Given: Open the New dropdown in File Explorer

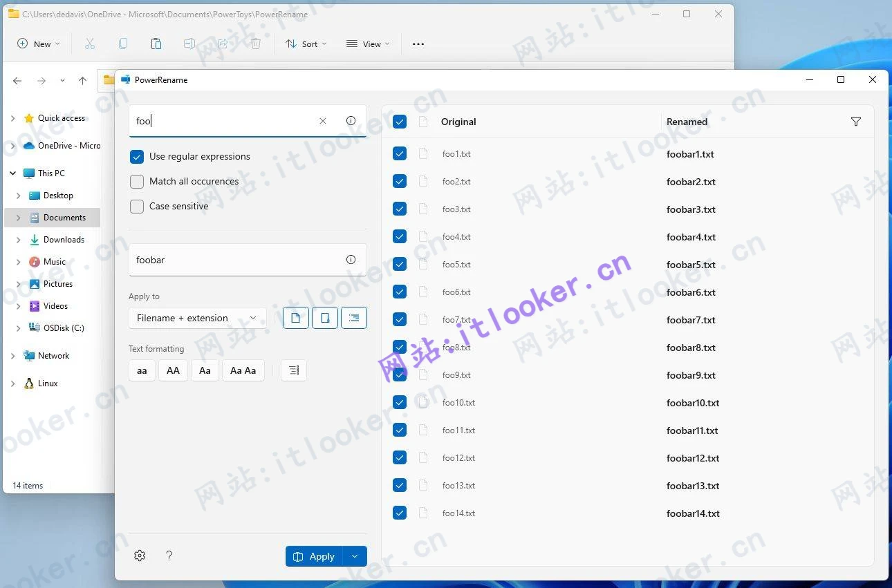Looking at the screenshot, I should pyautogui.click(x=39, y=44).
